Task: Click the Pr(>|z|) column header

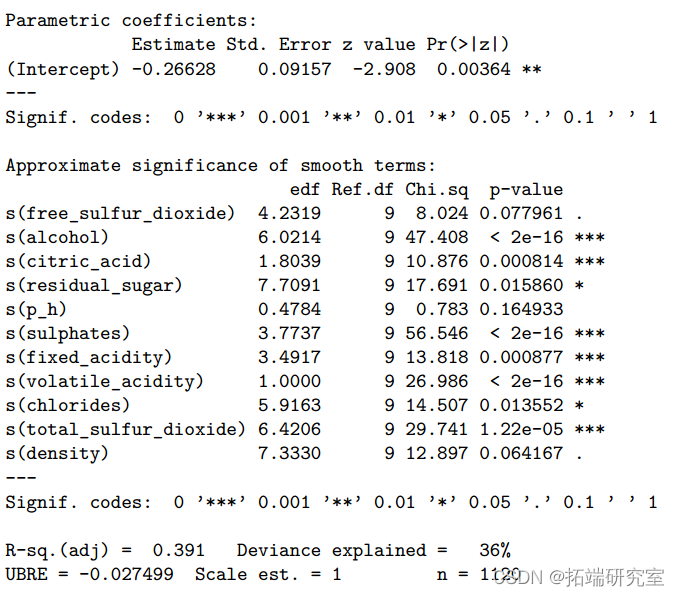Action: (468, 45)
